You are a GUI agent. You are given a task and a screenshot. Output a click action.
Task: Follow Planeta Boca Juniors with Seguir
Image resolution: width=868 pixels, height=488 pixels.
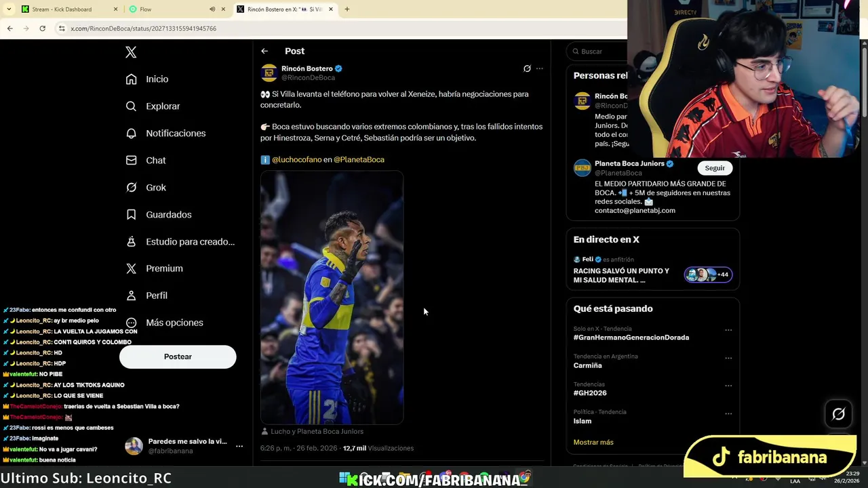(715, 168)
